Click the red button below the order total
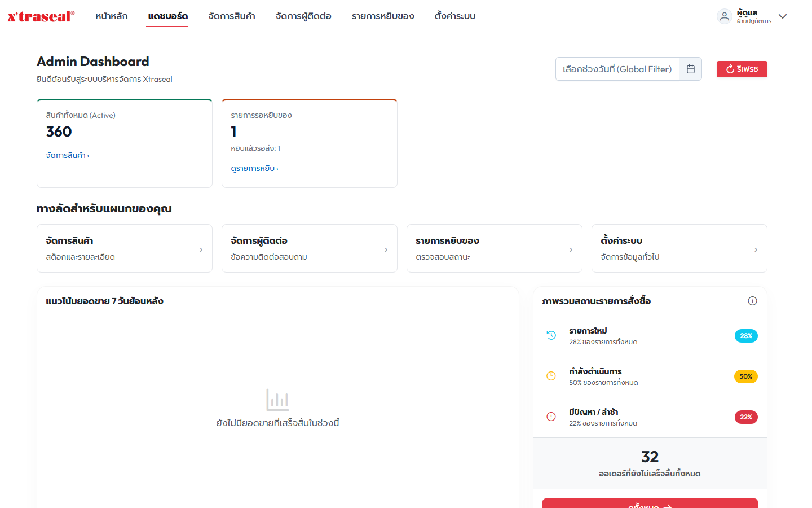 pyautogui.click(x=650, y=503)
